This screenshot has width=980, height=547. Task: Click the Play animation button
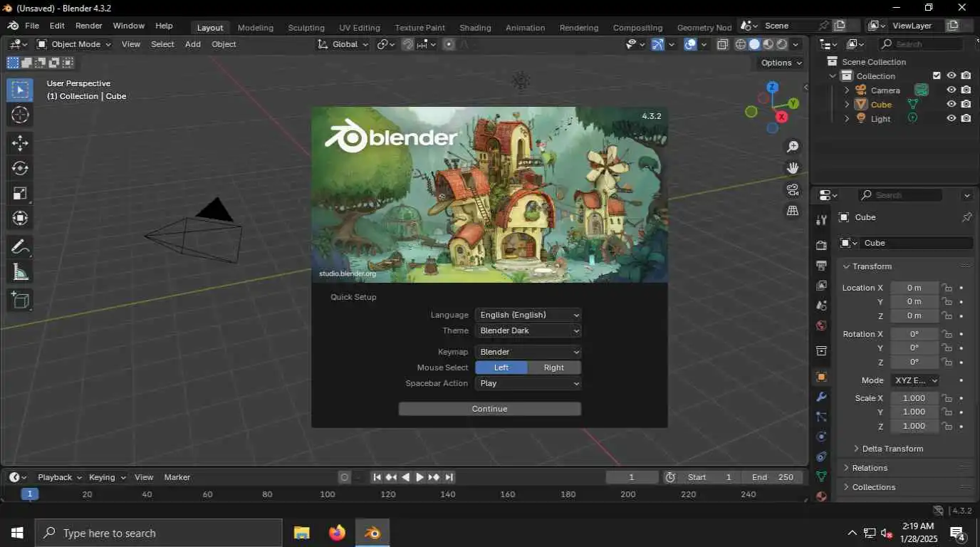pos(419,477)
